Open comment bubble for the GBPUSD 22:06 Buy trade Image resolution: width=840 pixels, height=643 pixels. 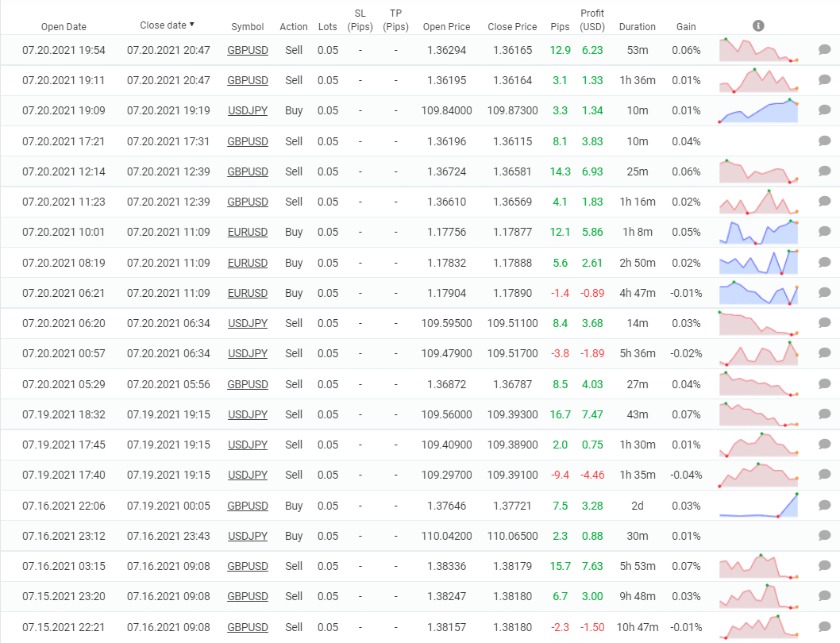[x=824, y=506]
